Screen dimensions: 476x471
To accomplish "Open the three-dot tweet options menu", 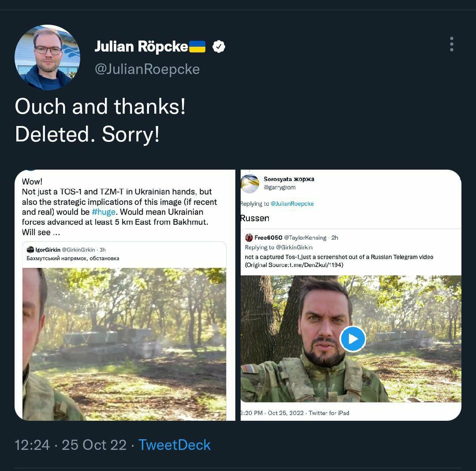I will coord(451,45).
